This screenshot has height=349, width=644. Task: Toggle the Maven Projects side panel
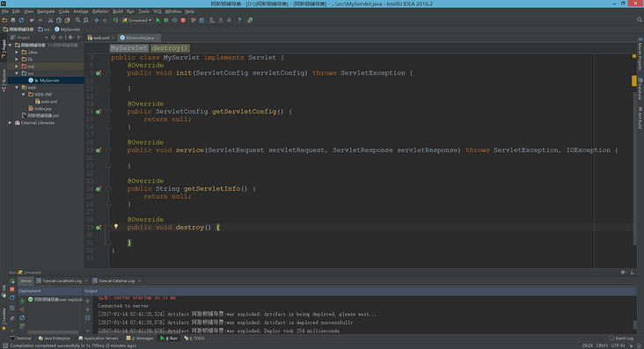(x=640, y=55)
